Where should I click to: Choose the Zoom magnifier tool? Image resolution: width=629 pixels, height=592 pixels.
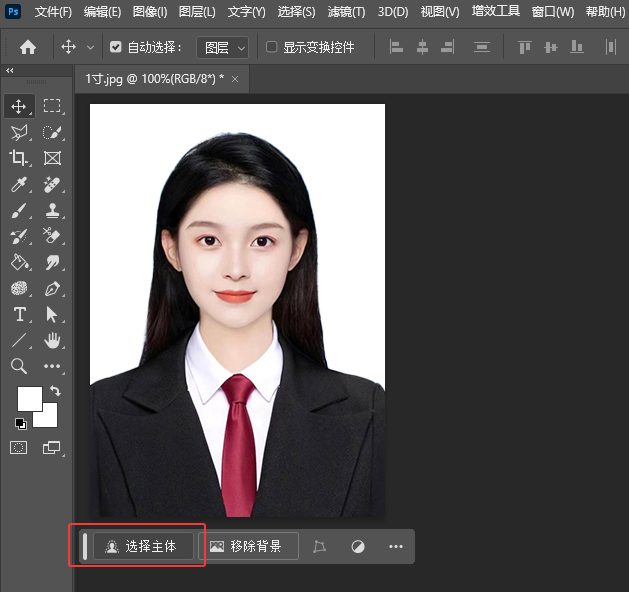[19, 367]
